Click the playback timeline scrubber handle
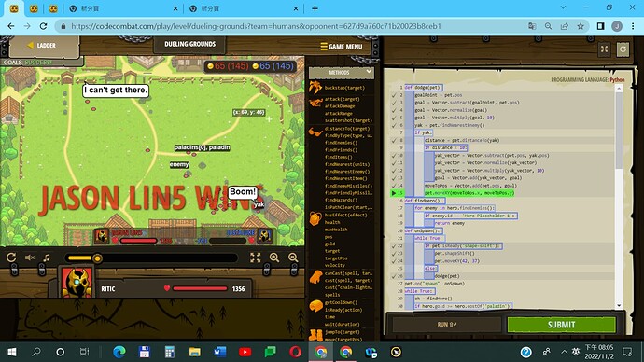This screenshot has height=362, width=644. [x=97, y=258]
